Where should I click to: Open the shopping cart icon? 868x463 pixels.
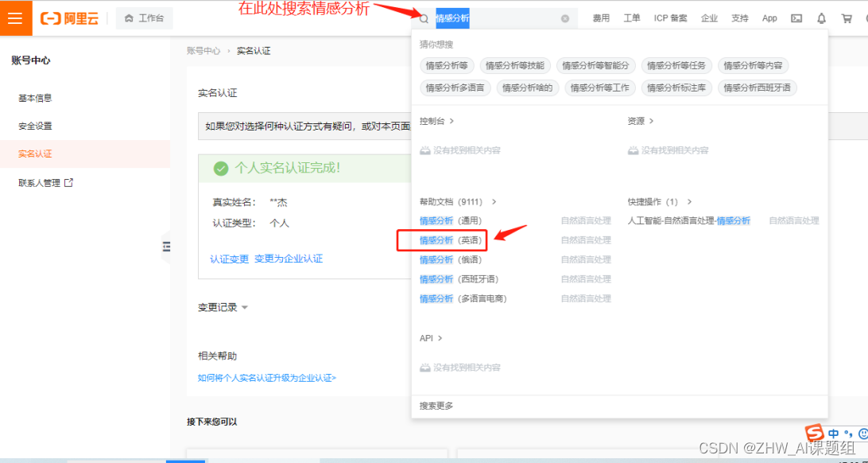(847, 18)
